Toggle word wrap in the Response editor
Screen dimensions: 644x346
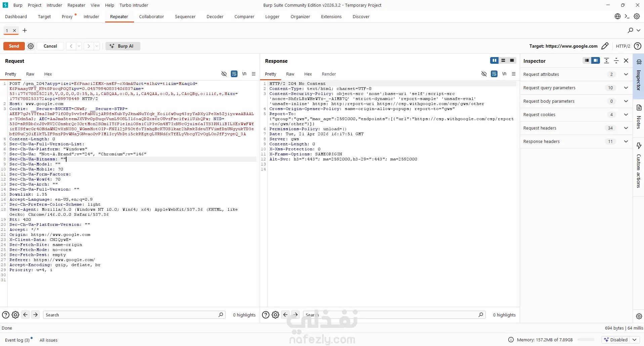tap(494, 74)
